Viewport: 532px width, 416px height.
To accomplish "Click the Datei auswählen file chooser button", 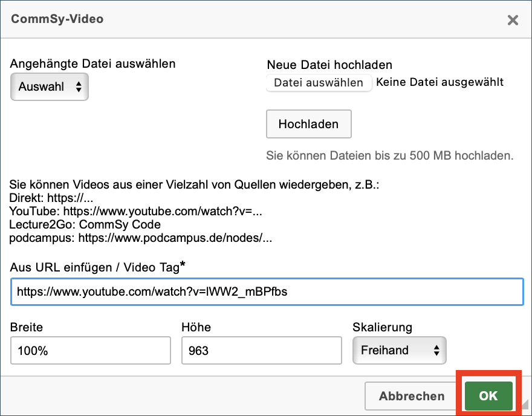I will pyautogui.click(x=319, y=83).
